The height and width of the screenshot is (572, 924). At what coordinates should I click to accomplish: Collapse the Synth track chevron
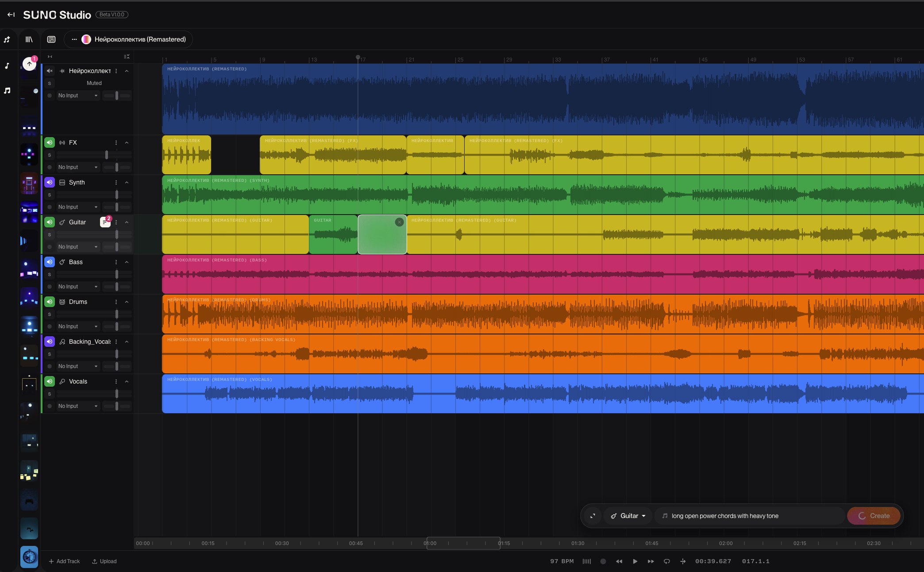click(x=127, y=182)
